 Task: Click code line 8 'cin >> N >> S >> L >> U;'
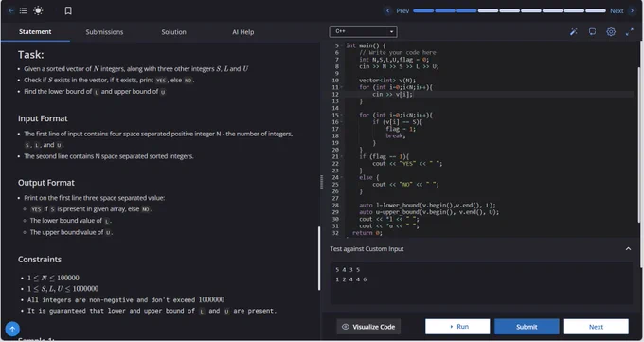click(x=399, y=66)
